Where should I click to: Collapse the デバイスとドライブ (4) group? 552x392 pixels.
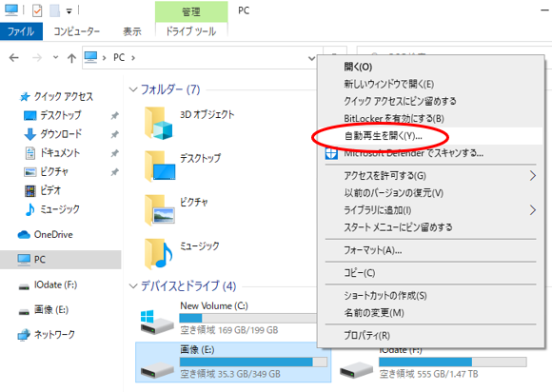pos(133,286)
